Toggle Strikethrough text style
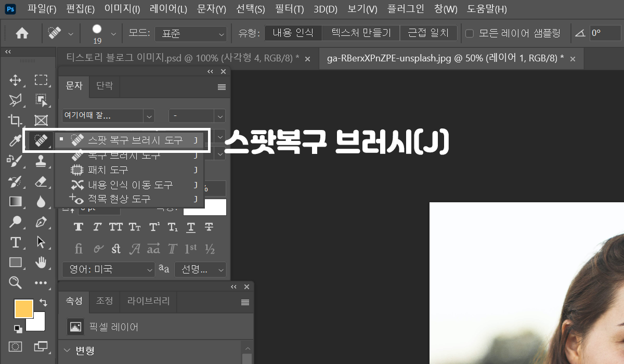 tap(209, 227)
